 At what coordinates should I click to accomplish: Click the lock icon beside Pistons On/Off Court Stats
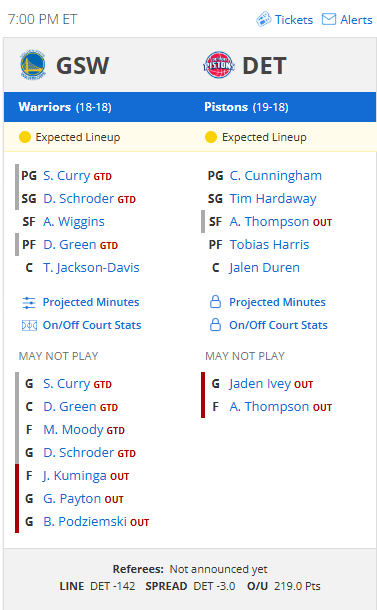(215, 325)
